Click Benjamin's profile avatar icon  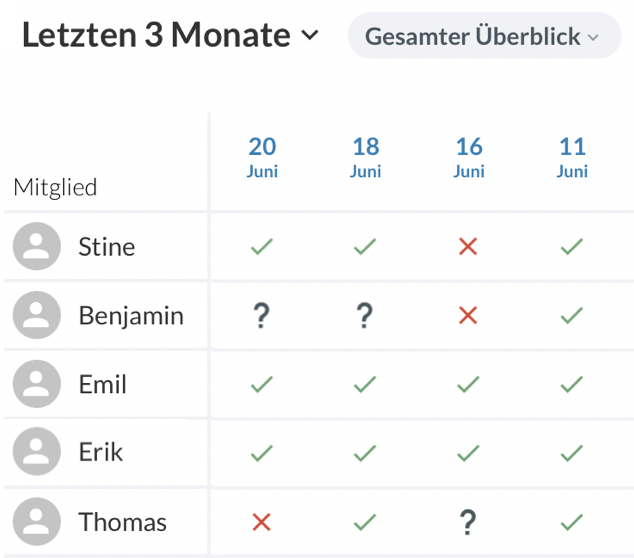click(37, 316)
